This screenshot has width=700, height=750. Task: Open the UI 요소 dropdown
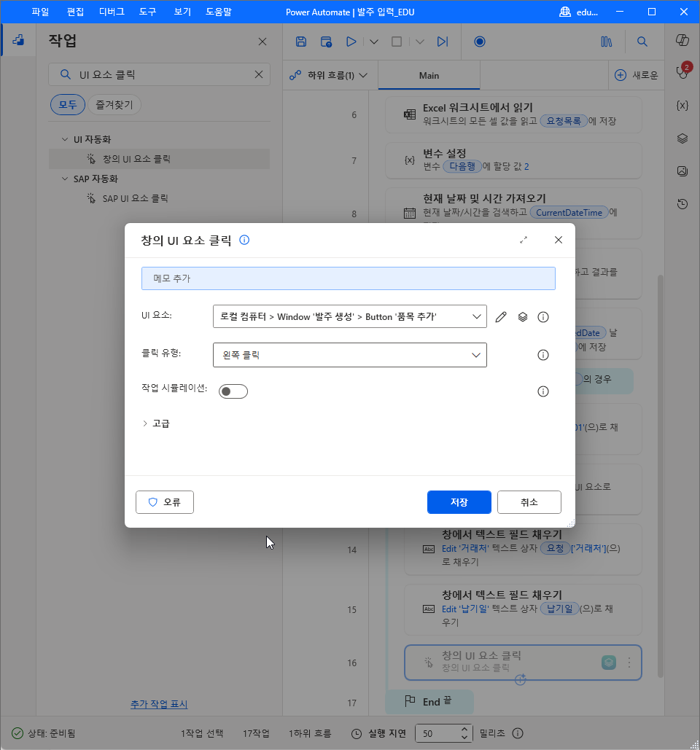click(350, 316)
